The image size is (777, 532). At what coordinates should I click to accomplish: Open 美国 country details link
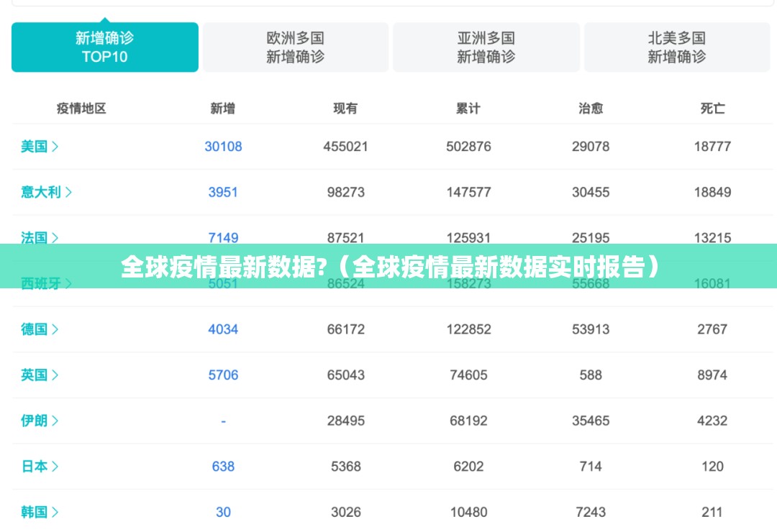click(x=40, y=147)
